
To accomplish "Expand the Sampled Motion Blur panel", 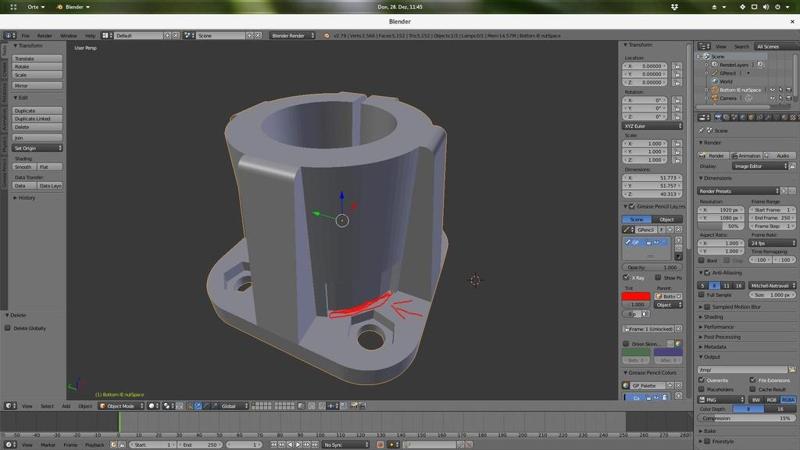I will coord(741,306).
